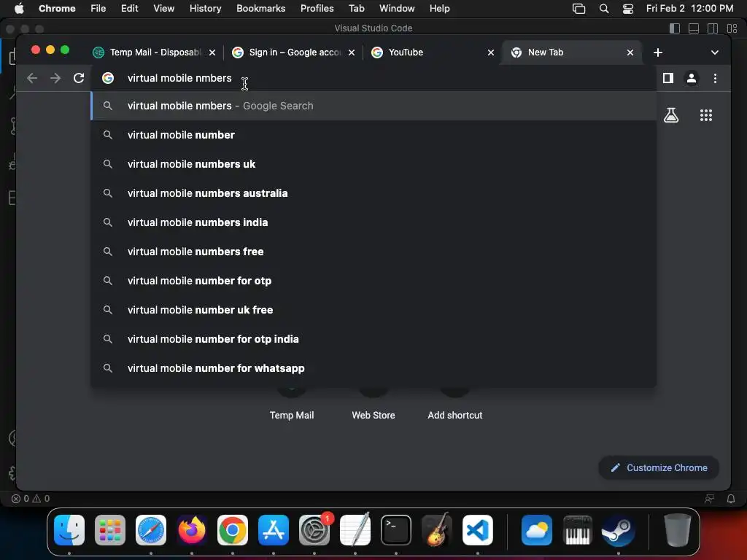Viewport: 747px width, 560px height.
Task: Choose 'virtual mobile number for whatsapp'
Action: pos(374,368)
